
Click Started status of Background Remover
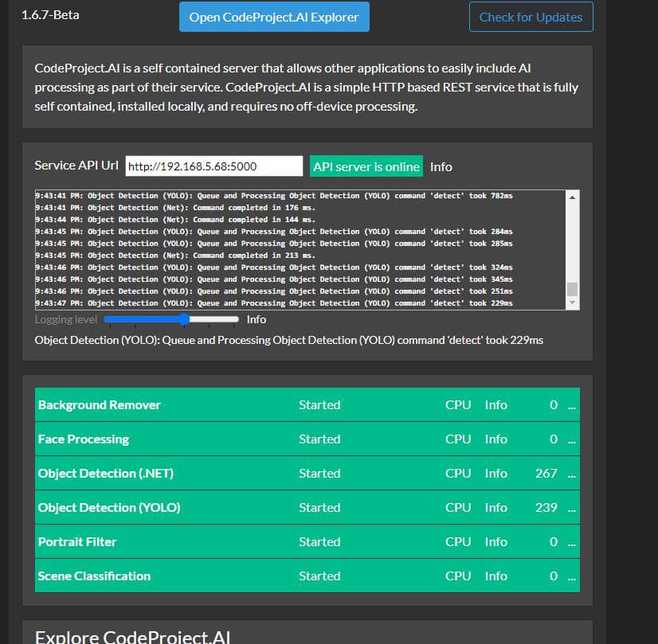pyautogui.click(x=319, y=405)
